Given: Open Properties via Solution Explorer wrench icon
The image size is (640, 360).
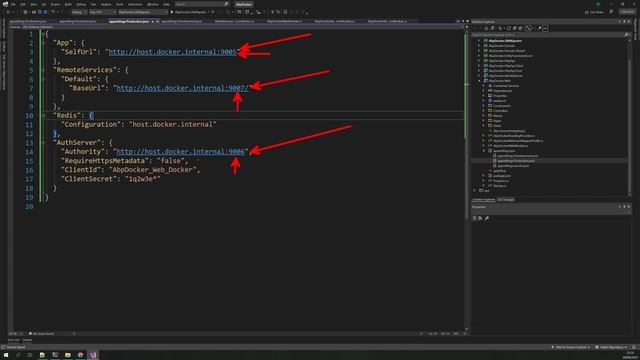Looking at the screenshot, I should (x=539, y=28).
